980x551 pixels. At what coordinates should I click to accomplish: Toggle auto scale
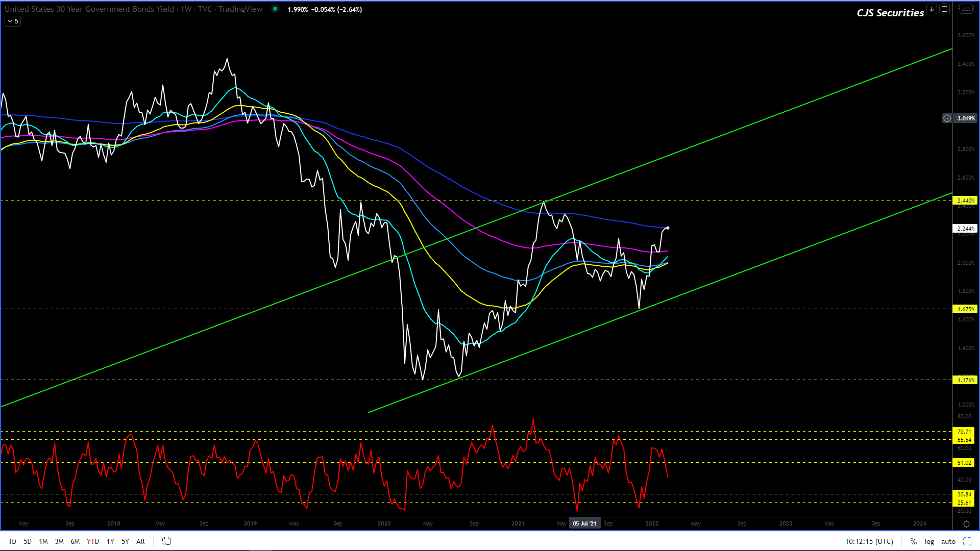[x=948, y=541]
